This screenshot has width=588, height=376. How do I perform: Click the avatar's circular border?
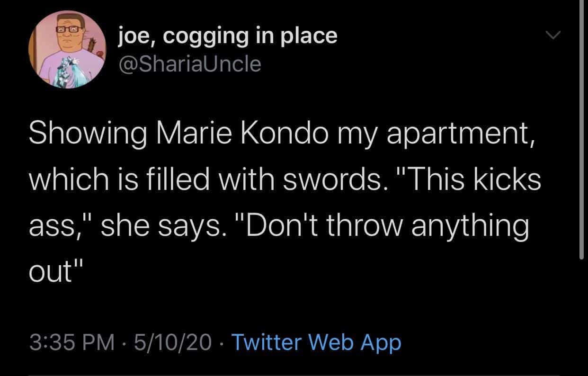tap(68, 13)
